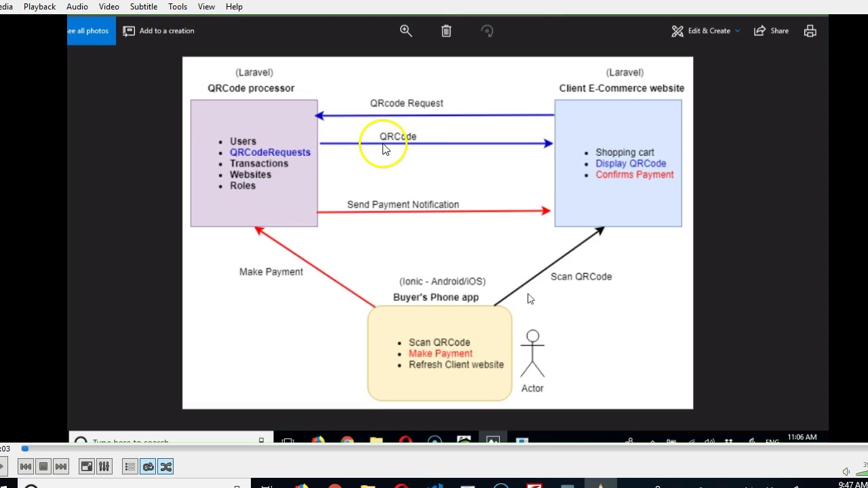Show the playlist with playlist icon

[130, 466]
